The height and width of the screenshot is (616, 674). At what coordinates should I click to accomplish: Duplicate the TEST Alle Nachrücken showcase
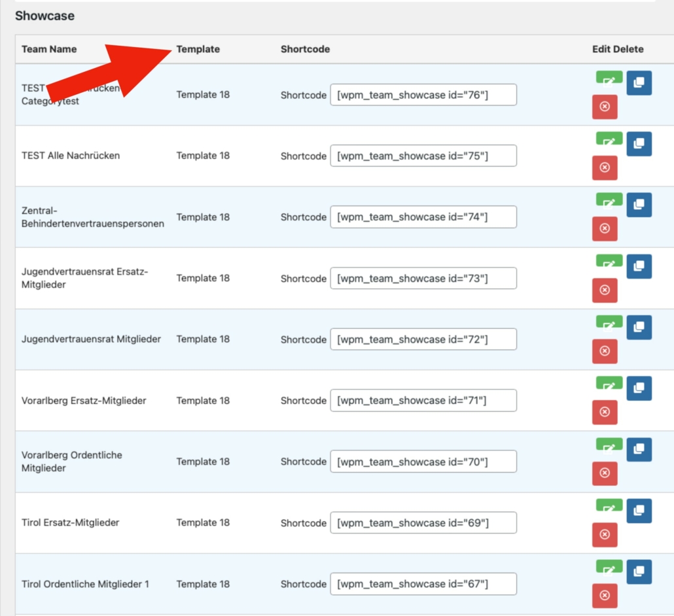pyautogui.click(x=639, y=144)
